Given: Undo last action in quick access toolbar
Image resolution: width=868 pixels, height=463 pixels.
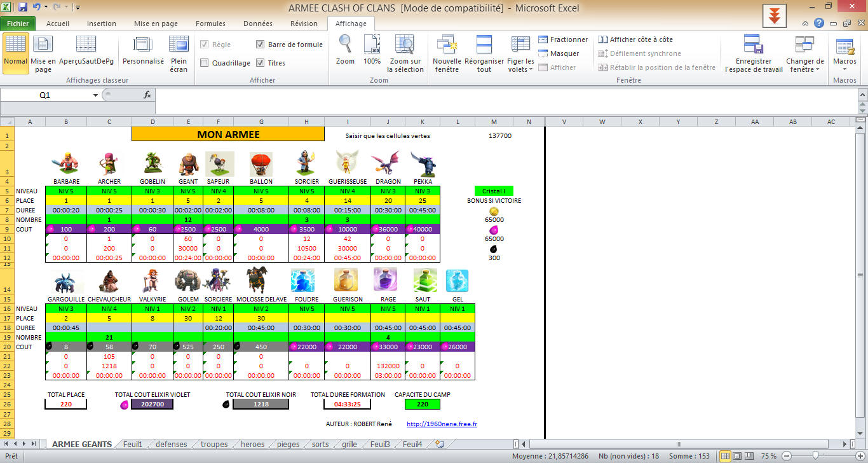Looking at the screenshot, I should click(37, 8).
